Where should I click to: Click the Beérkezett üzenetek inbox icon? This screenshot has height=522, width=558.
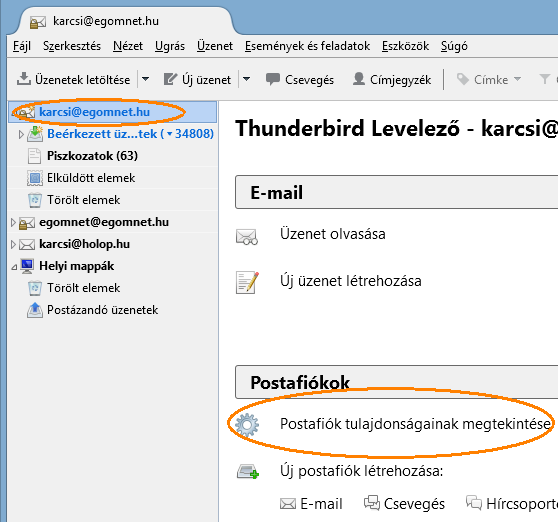(x=35, y=134)
